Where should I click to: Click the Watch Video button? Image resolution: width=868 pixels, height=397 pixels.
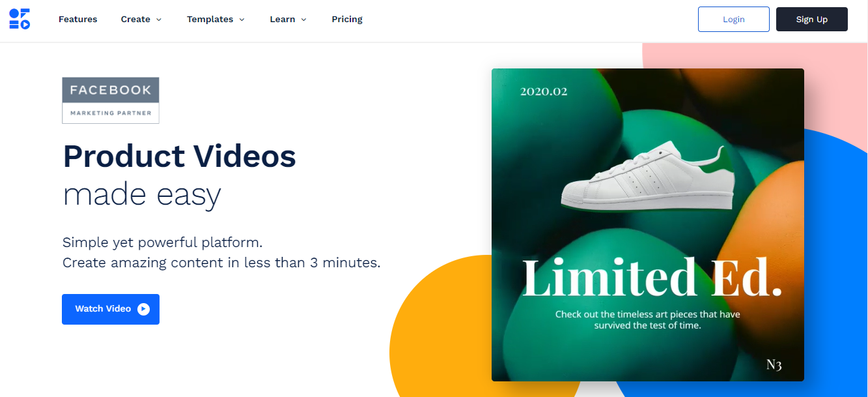[111, 309]
